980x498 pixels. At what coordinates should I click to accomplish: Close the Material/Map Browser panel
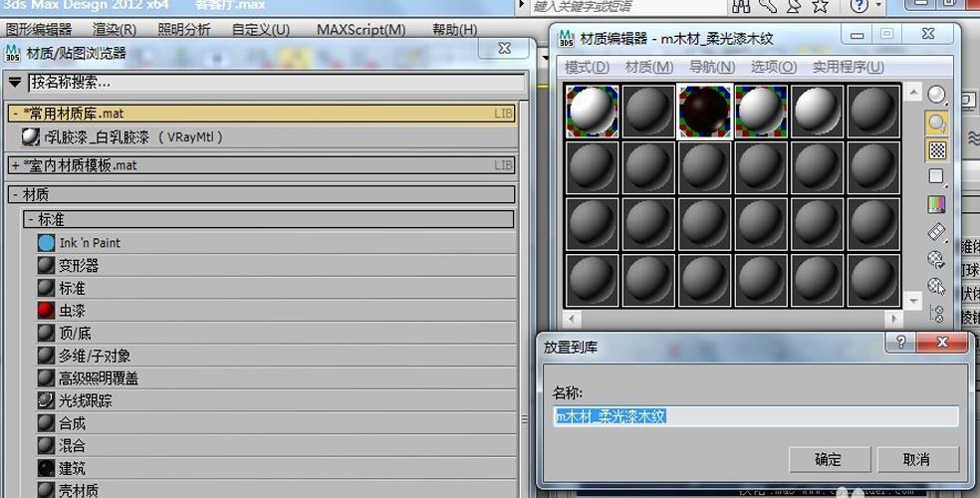504,48
